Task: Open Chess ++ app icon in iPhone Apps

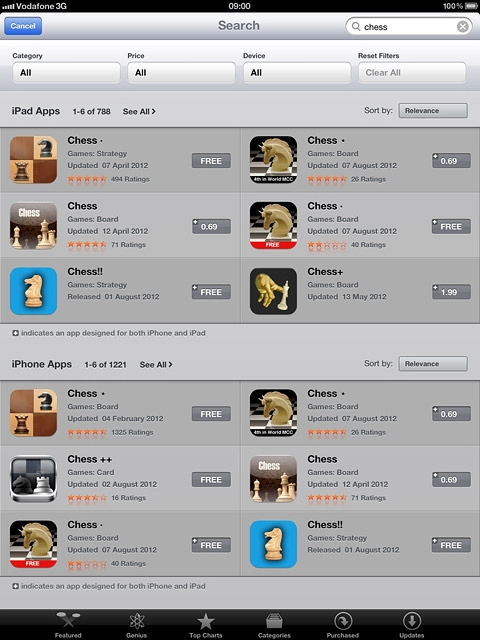Action: click(33, 478)
